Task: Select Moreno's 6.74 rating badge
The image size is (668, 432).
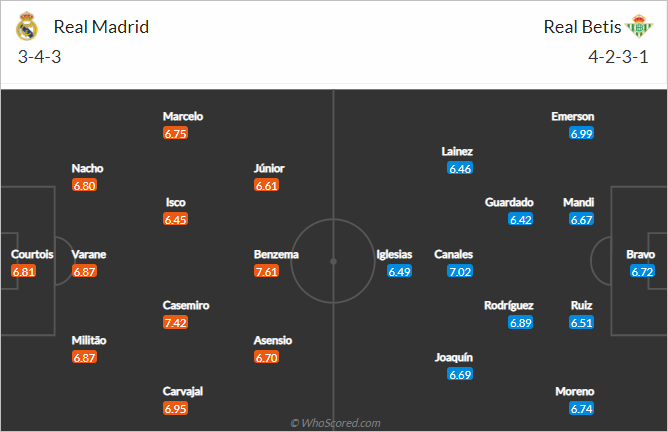Action: 582,409
